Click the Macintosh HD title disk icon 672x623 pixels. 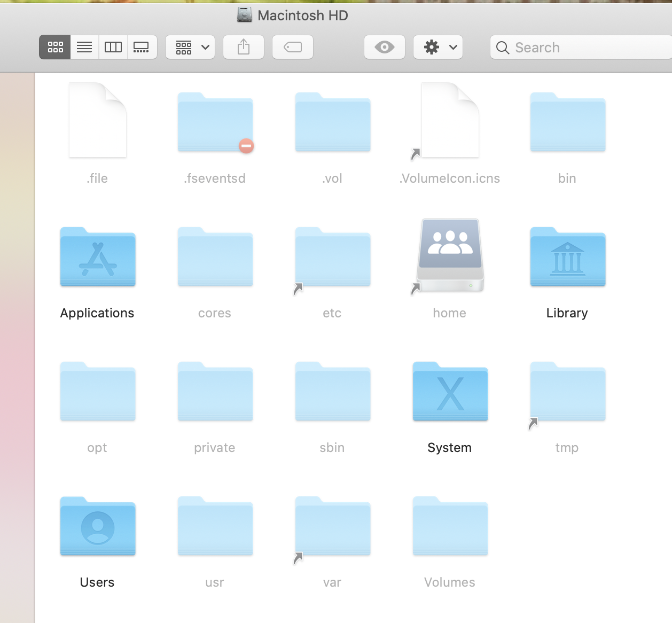(245, 15)
